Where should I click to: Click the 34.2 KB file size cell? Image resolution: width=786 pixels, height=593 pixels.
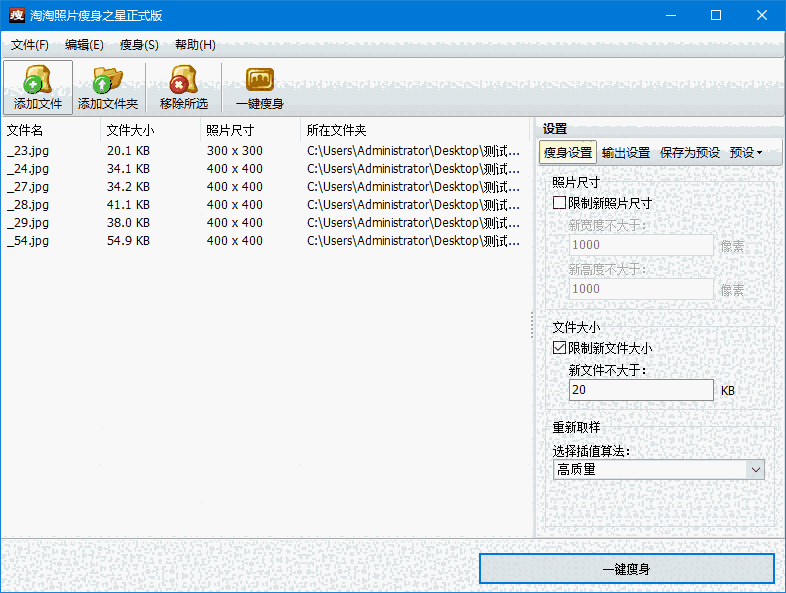pos(128,187)
